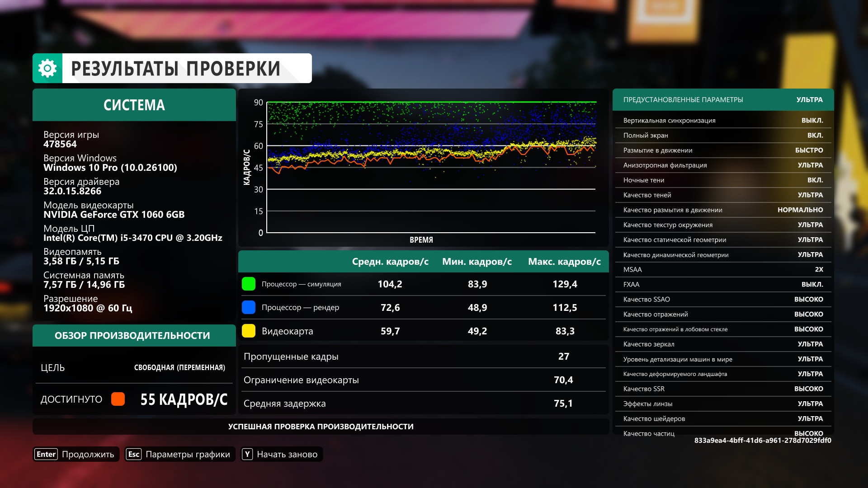Select the MSAA 2X row

[723, 269]
